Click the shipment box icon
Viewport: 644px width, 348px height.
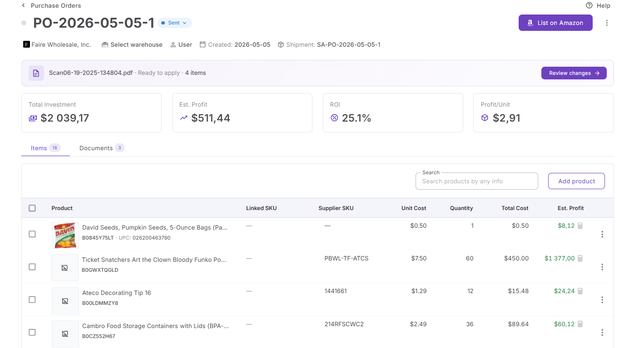(x=281, y=44)
